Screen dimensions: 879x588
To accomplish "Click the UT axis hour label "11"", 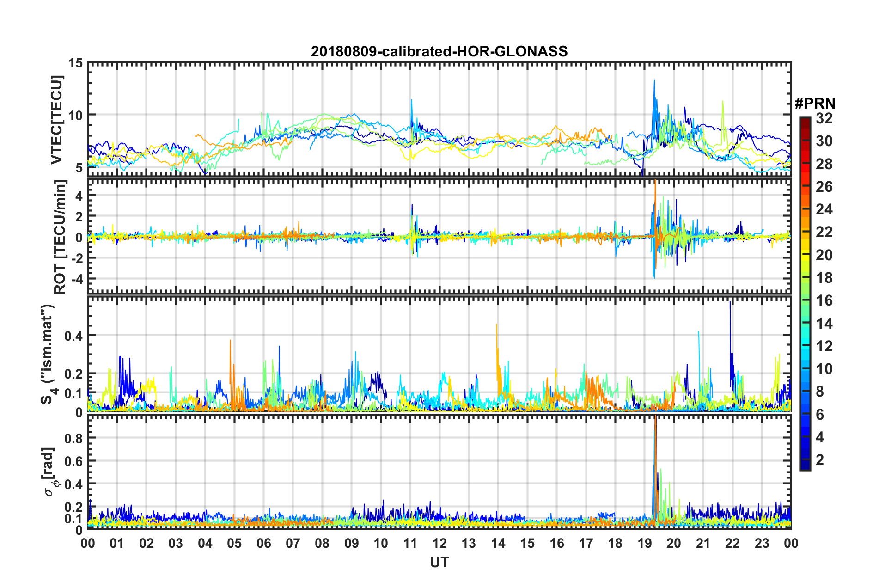I will pos(410,543).
